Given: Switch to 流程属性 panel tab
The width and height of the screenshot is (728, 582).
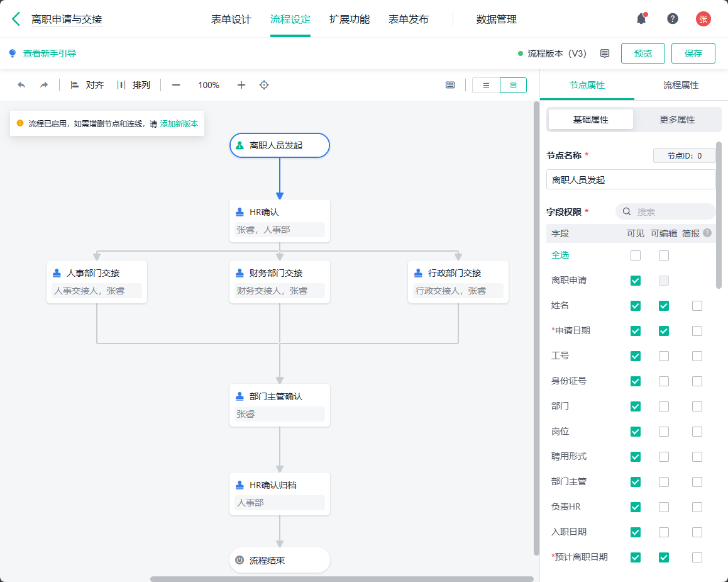Looking at the screenshot, I should tap(681, 85).
